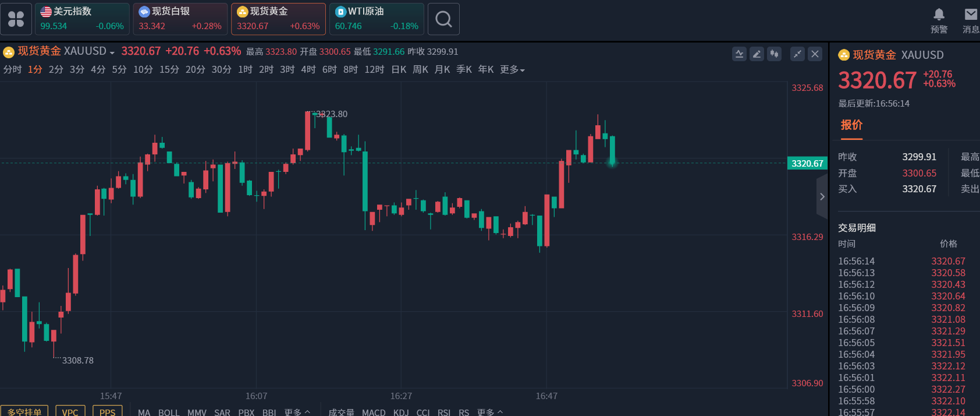Toggle the 多空挂单 overlay button

24,411
